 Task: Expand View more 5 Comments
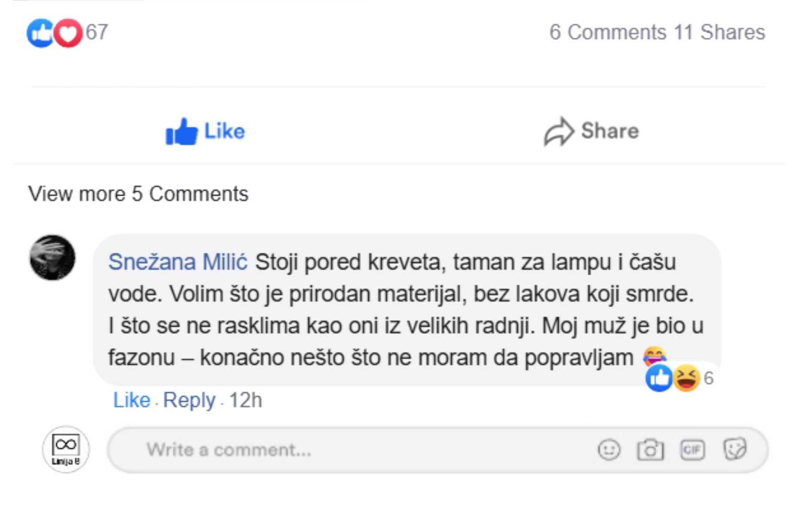(x=138, y=194)
